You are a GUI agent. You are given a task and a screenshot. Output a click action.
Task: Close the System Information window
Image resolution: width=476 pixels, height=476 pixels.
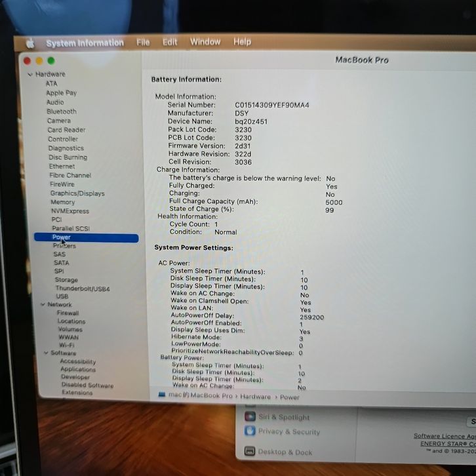[28, 61]
